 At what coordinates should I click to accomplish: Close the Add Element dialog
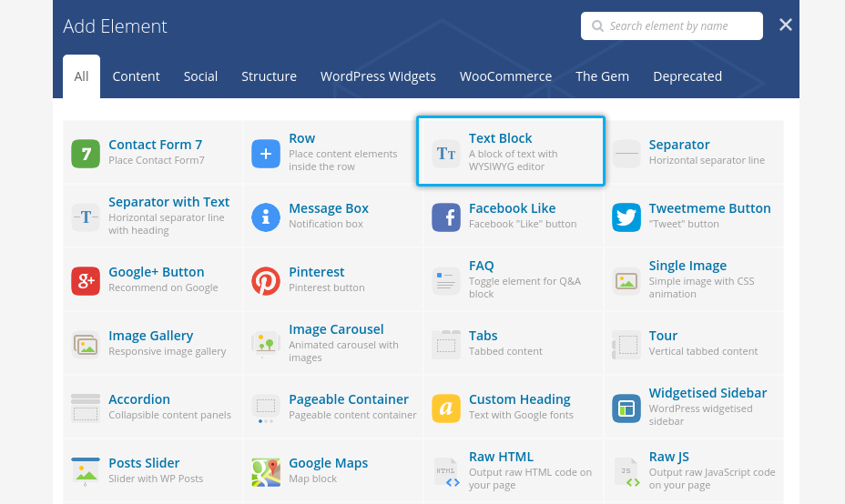[x=786, y=25]
